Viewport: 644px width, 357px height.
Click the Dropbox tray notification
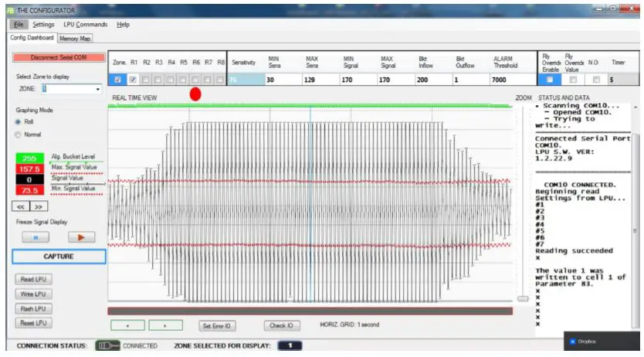point(602,342)
